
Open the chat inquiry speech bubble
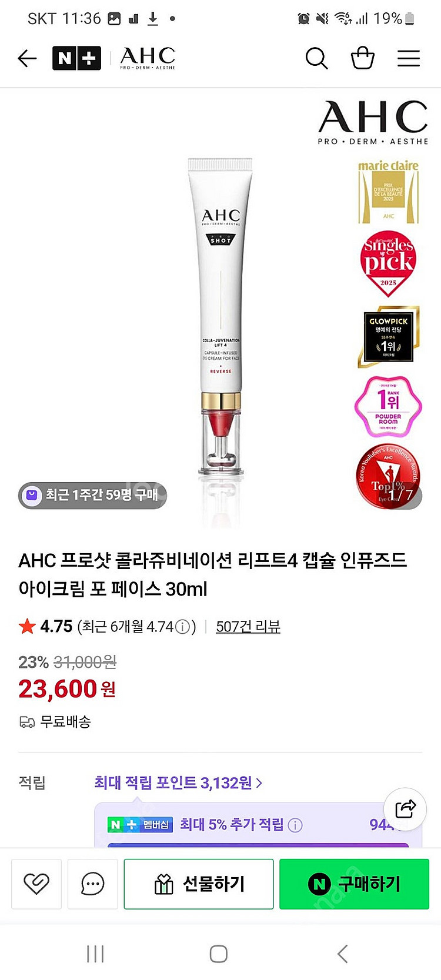click(x=93, y=884)
